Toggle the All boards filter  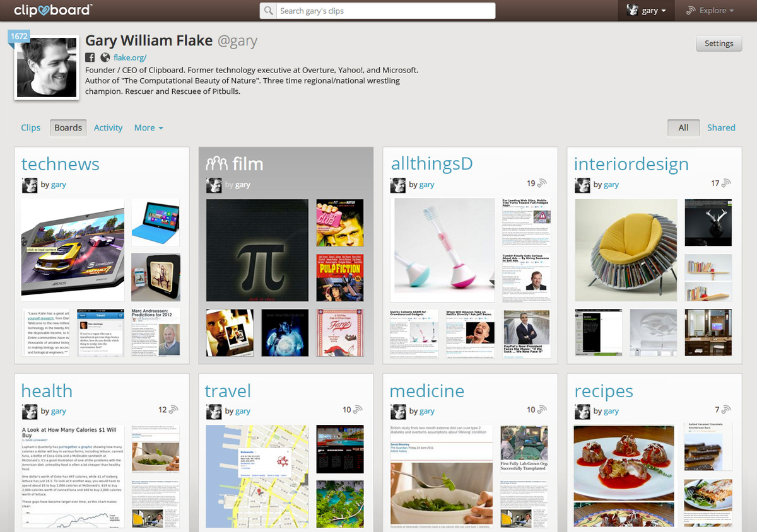click(683, 127)
